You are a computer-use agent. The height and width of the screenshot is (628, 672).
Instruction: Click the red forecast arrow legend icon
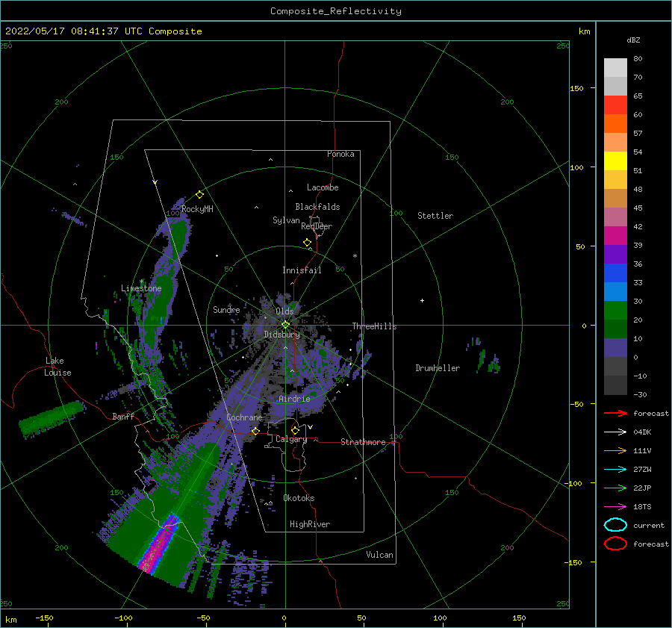(615, 413)
